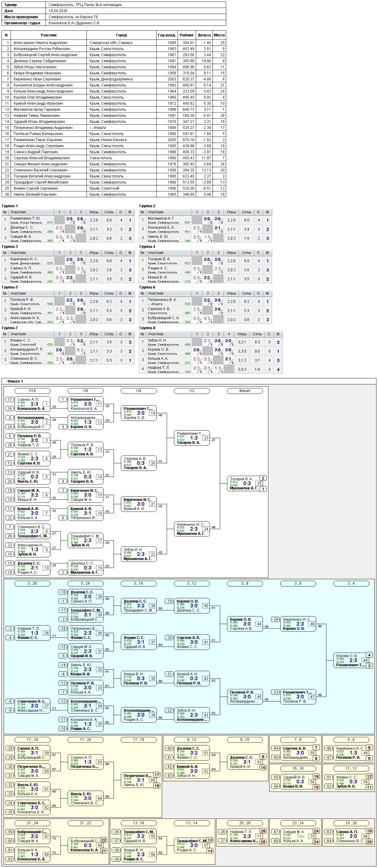Click the '25...26' placement round label
This screenshot has width=378, height=868.
coord(245,823)
